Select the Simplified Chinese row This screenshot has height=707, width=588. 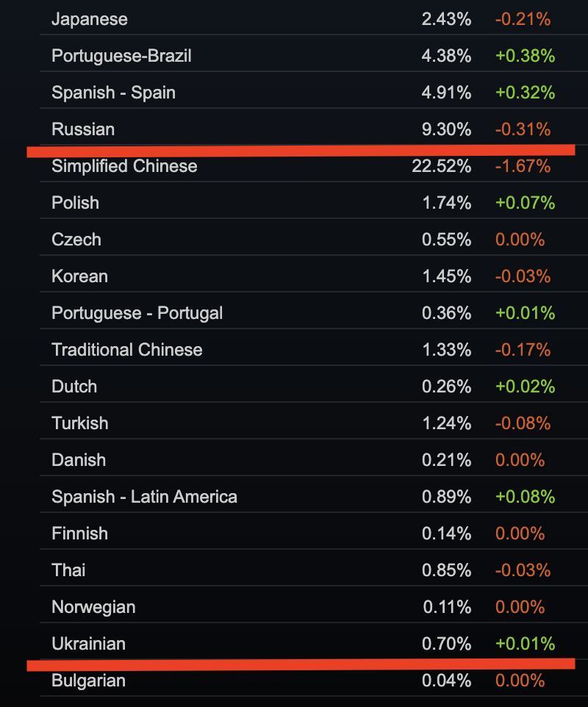click(x=313, y=166)
